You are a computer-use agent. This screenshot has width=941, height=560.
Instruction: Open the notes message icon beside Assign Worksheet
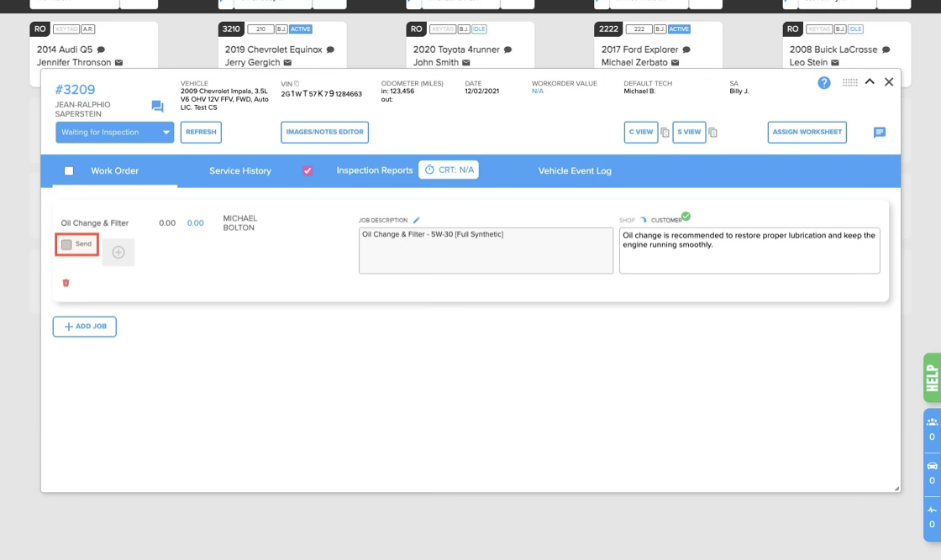tap(879, 133)
